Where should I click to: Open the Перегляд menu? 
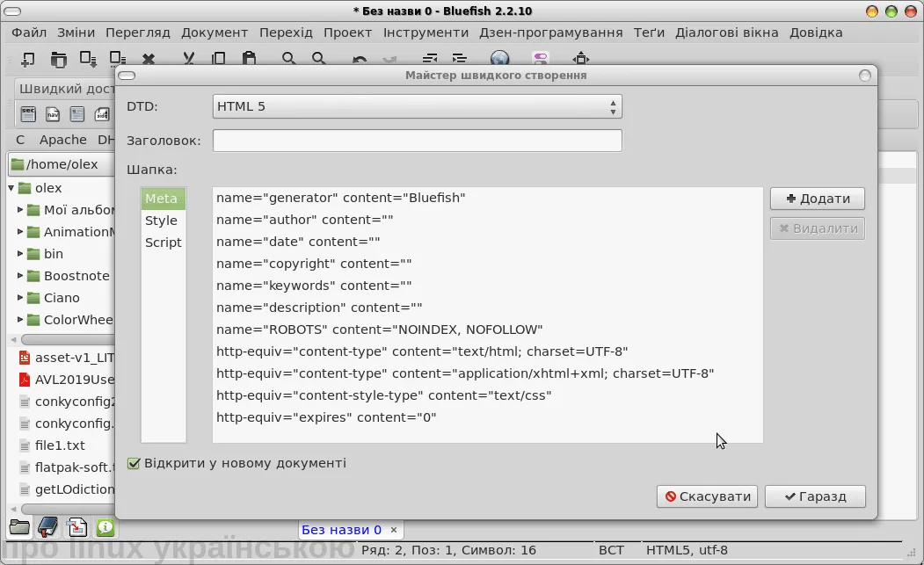tap(138, 33)
